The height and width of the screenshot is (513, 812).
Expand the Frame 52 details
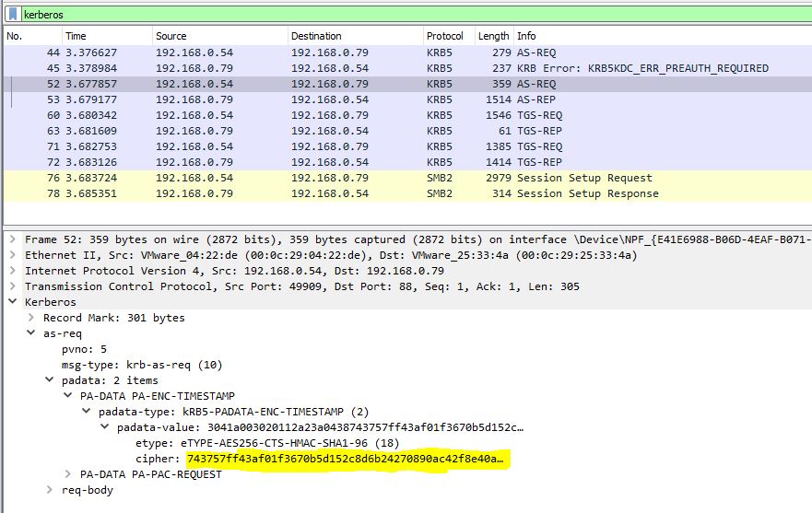tap(12, 239)
